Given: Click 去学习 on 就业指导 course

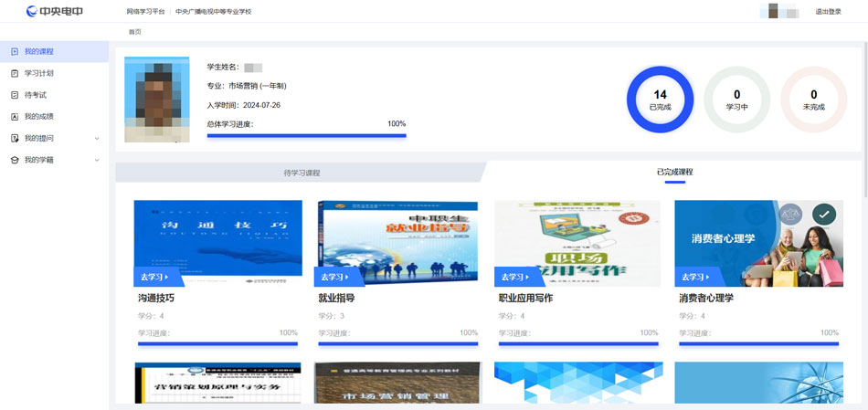Looking at the screenshot, I should 338,277.
